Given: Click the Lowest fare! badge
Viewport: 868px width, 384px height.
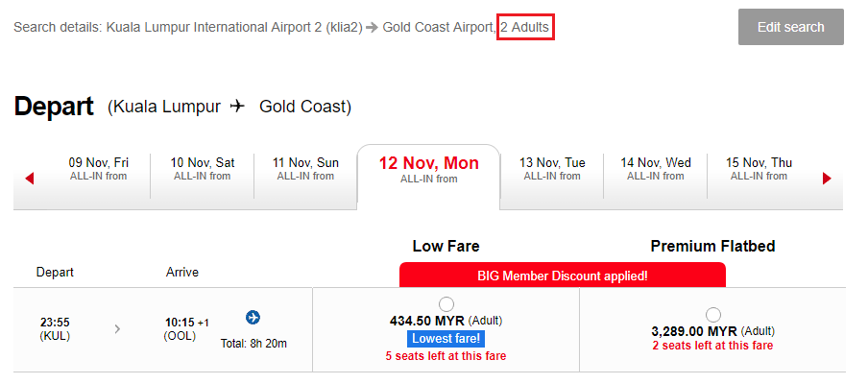Looking at the screenshot, I should tap(446, 338).
